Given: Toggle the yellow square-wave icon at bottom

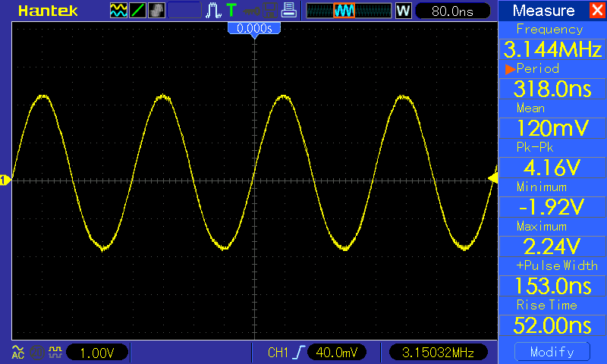Looking at the screenshot, I should [x=55, y=353].
